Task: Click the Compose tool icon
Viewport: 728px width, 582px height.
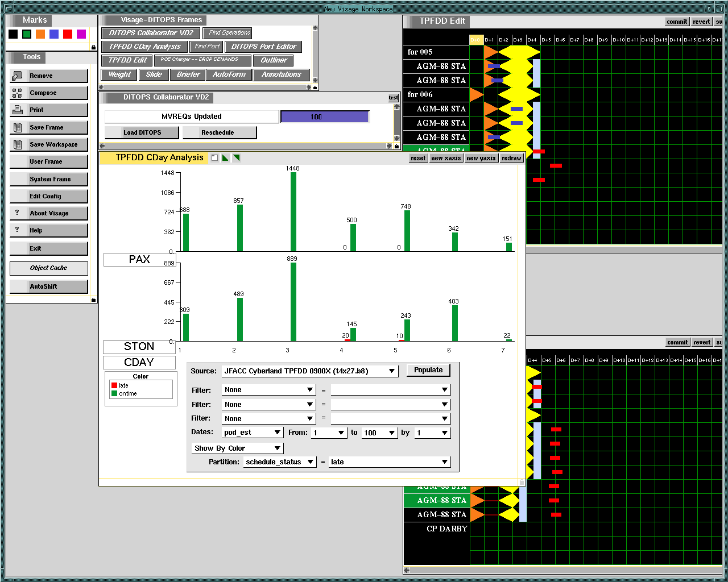Action: (x=17, y=93)
